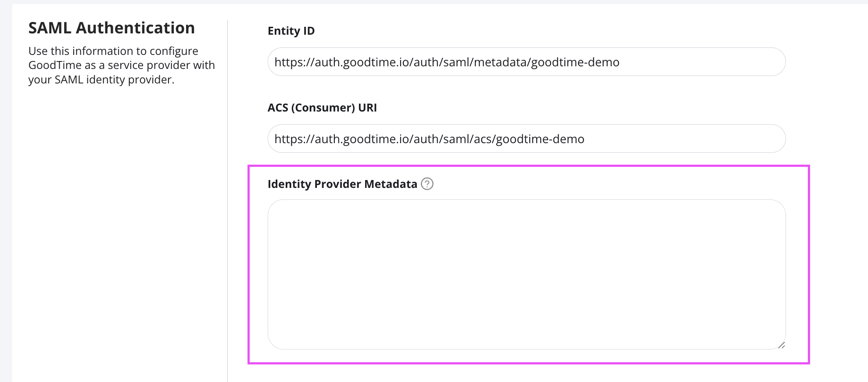
Task: Click the Identity Provider Metadata label
Action: [x=342, y=184]
